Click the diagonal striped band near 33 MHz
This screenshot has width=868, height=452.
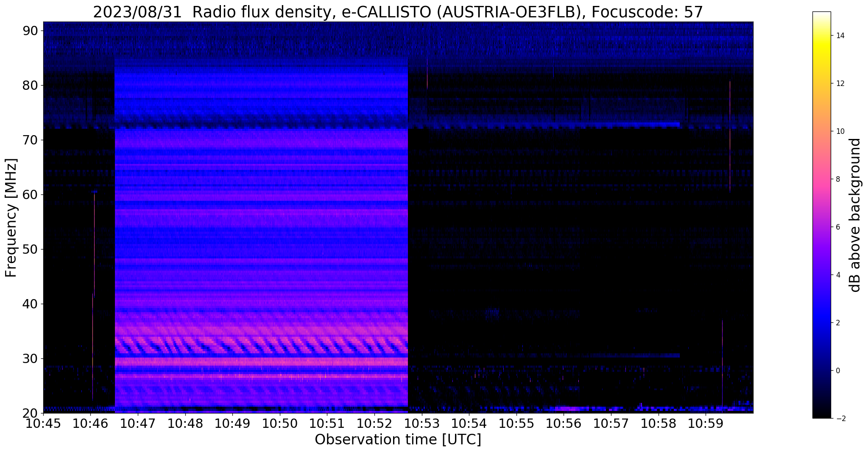pyautogui.click(x=261, y=345)
